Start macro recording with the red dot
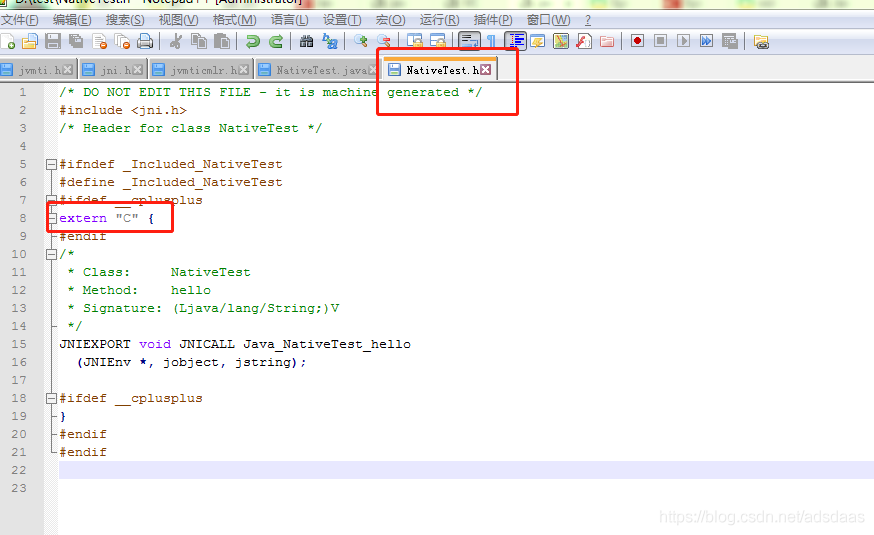 tap(638, 41)
